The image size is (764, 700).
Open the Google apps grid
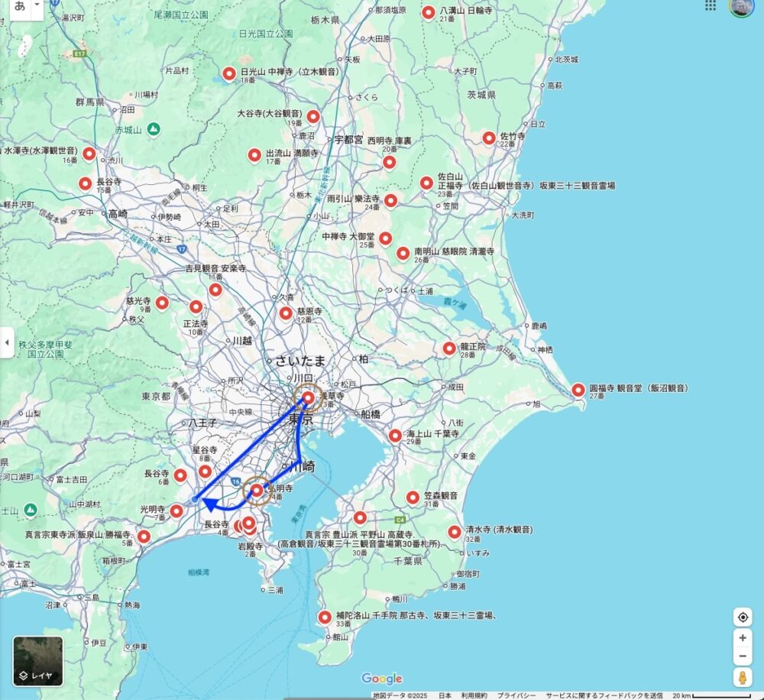[x=711, y=5]
